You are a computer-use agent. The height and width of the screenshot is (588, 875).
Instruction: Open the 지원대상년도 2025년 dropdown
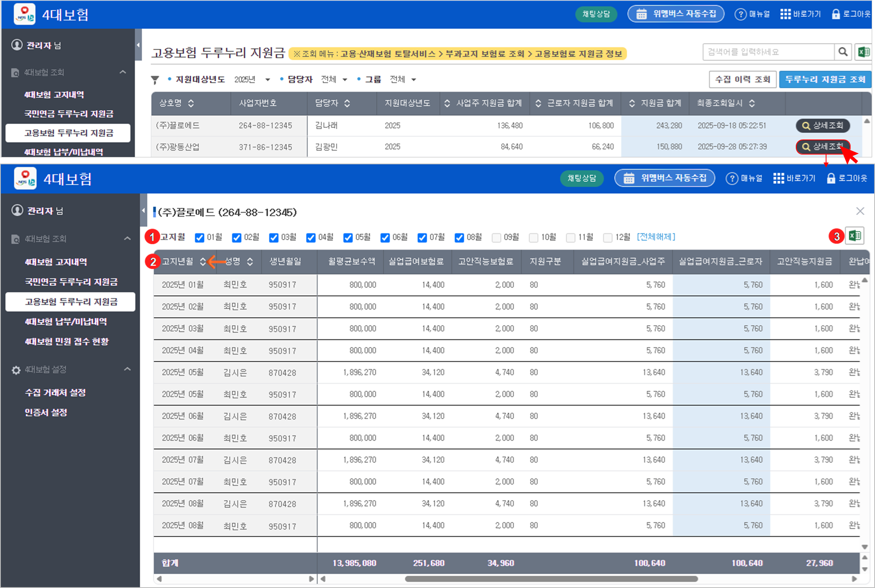coord(252,80)
